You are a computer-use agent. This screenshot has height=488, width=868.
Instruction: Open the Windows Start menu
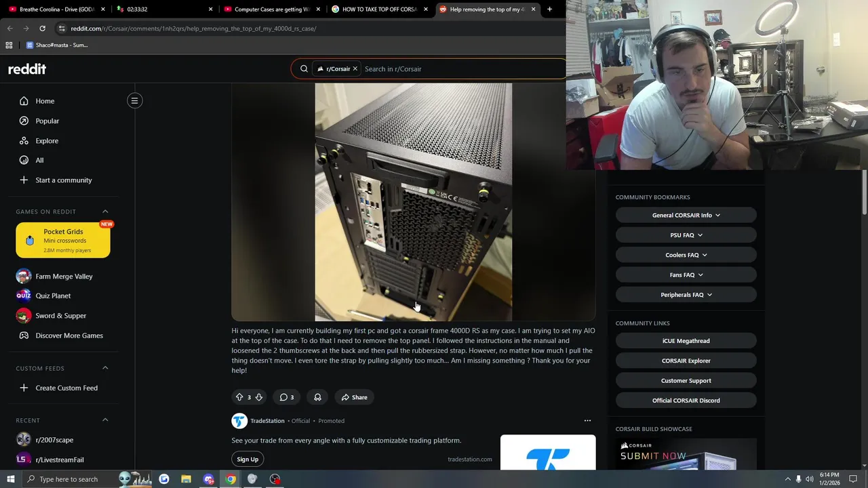(10, 479)
